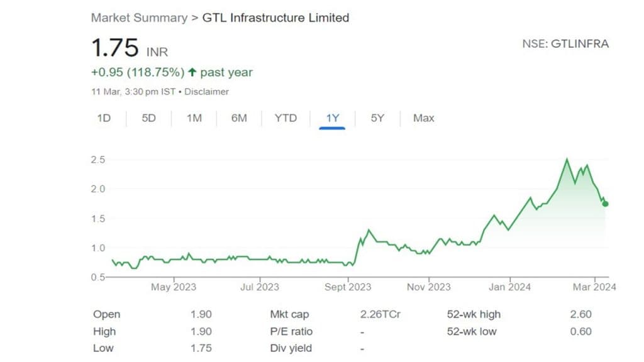Select the YTD range tab
This screenshot has height=362, width=644.
click(x=286, y=118)
